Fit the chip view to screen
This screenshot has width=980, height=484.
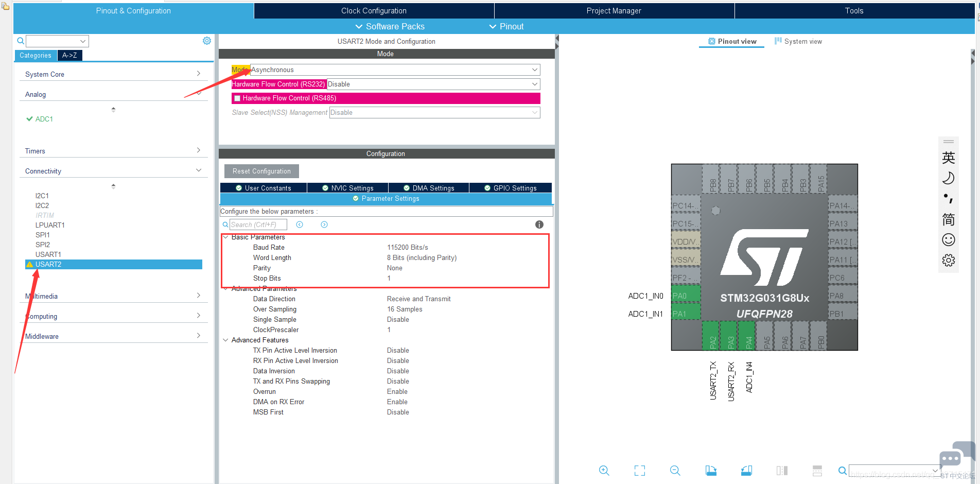point(640,470)
